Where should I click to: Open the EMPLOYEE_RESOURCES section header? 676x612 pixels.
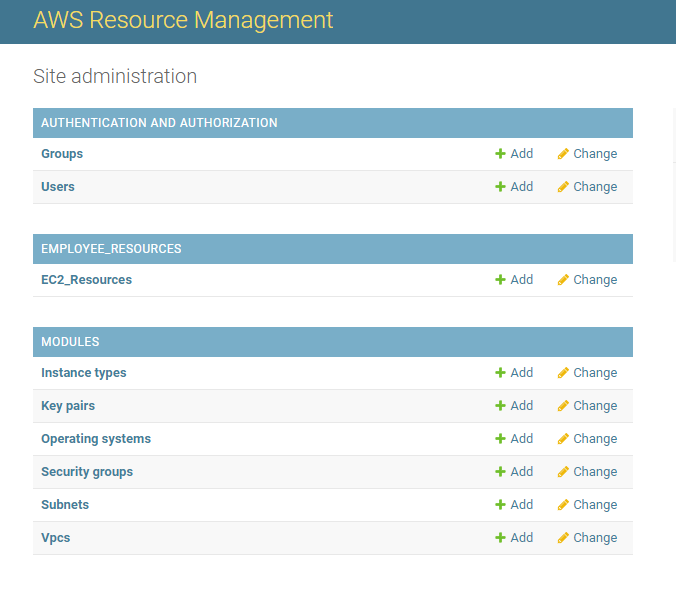111,249
